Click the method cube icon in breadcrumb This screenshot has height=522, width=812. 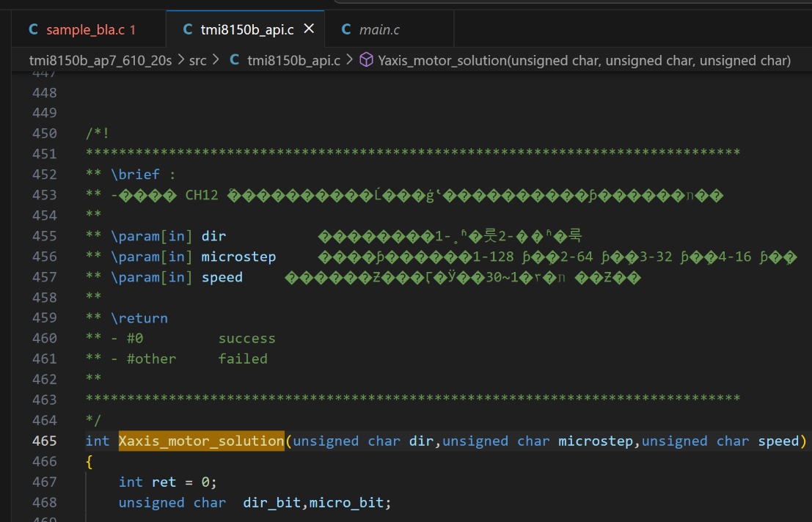[x=366, y=60]
